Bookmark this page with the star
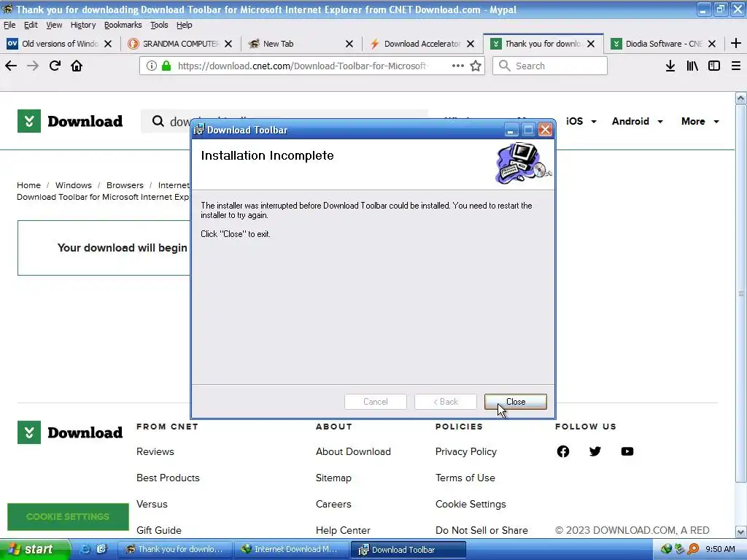The height and width of the screenshot is (560, 747). 476,66
